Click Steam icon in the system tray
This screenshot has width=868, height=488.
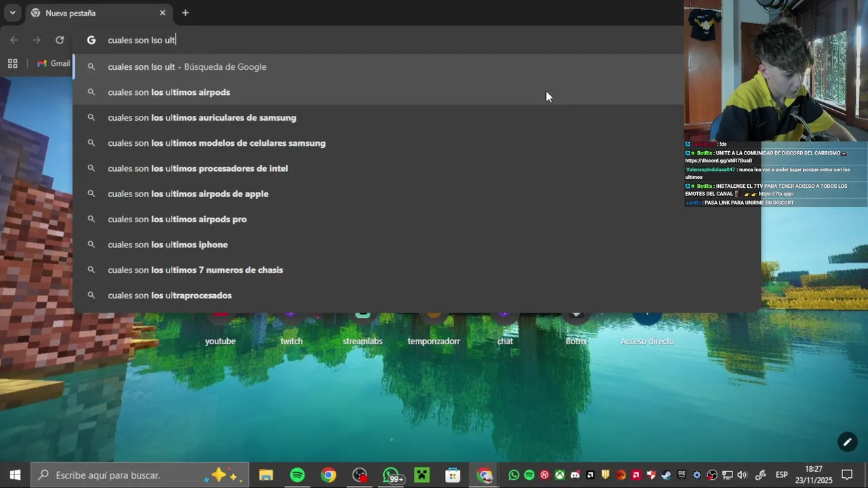pos(666,475)
